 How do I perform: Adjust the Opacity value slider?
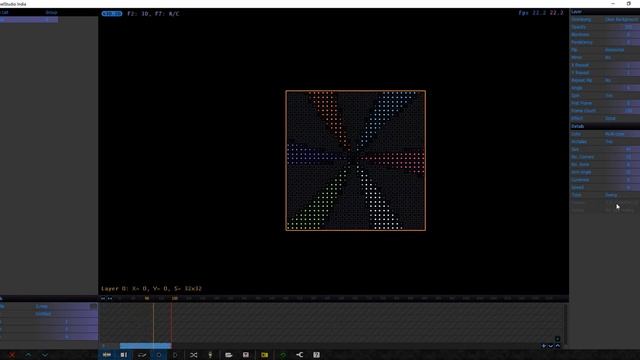pyautogui.click(x=622, y=27)
